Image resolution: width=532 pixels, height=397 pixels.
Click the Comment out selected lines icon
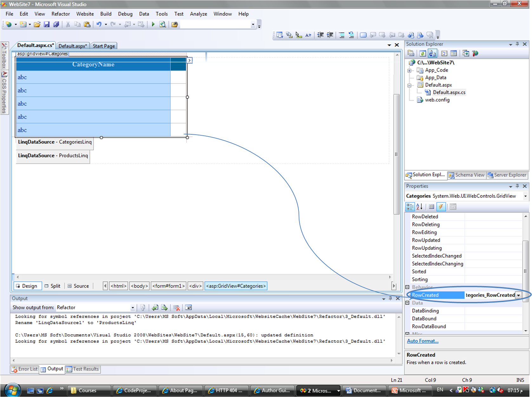click(342, 35)
